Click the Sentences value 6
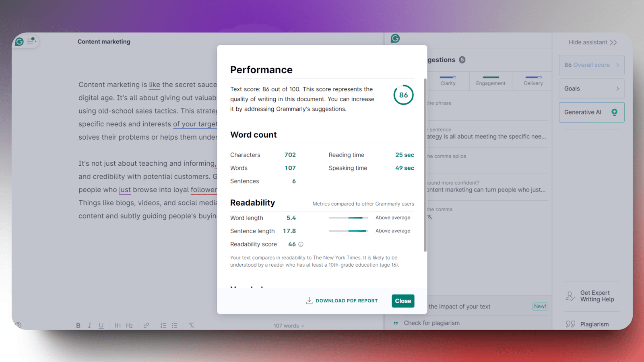This screenshot has height=362, width=644. tap(294, 181)
